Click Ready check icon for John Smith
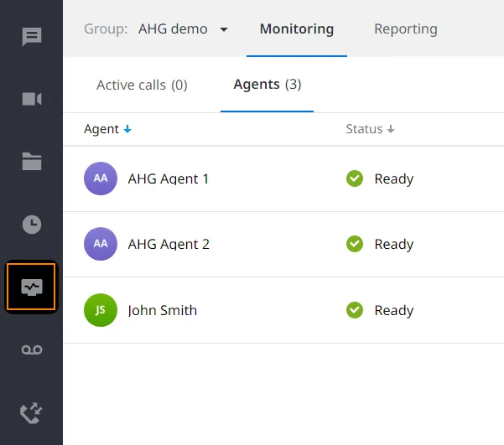Viewport: 504px width, 445px height. [x=355, y=310]
